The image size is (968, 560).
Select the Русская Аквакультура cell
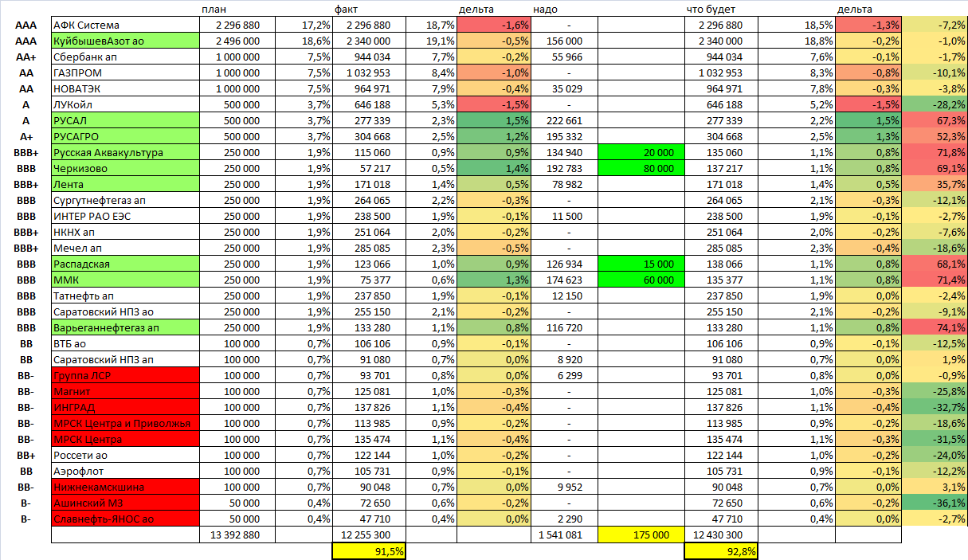click(x=124, y=152)
